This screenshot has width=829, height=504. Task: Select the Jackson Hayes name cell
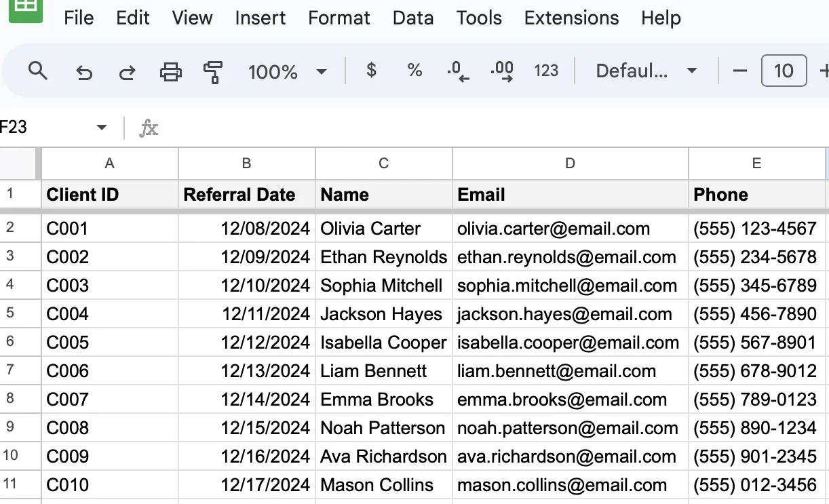click(384, 314)
